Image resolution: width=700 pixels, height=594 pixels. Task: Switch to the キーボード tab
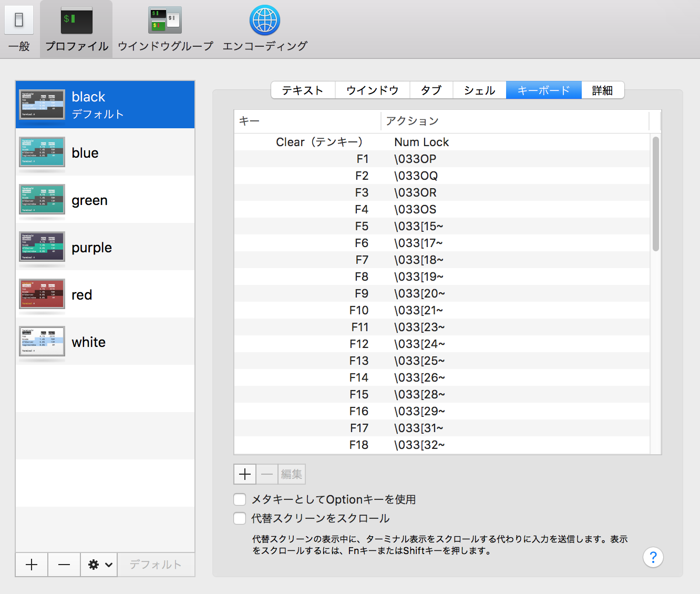[x=544, y=90]
